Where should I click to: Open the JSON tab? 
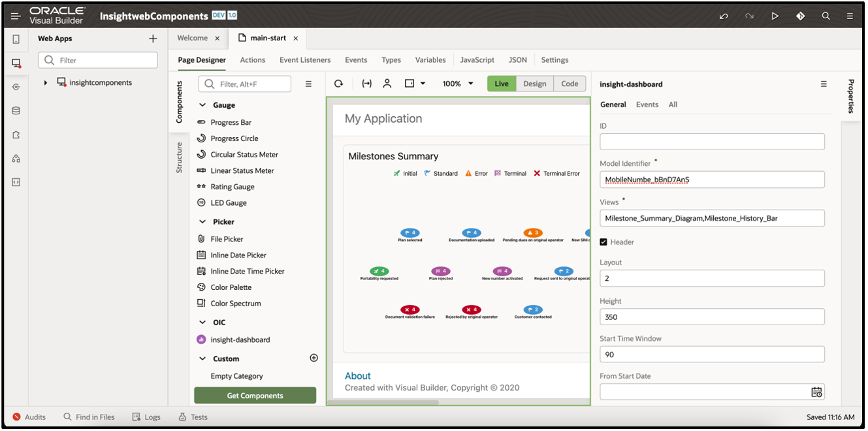[518, 59]
